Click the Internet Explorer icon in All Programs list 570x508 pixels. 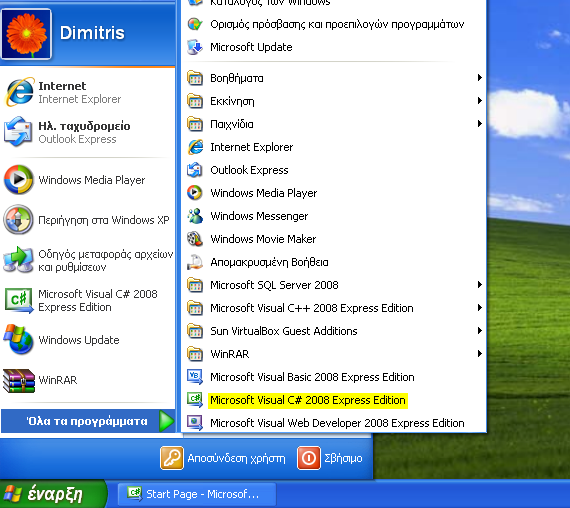[195, 147]
